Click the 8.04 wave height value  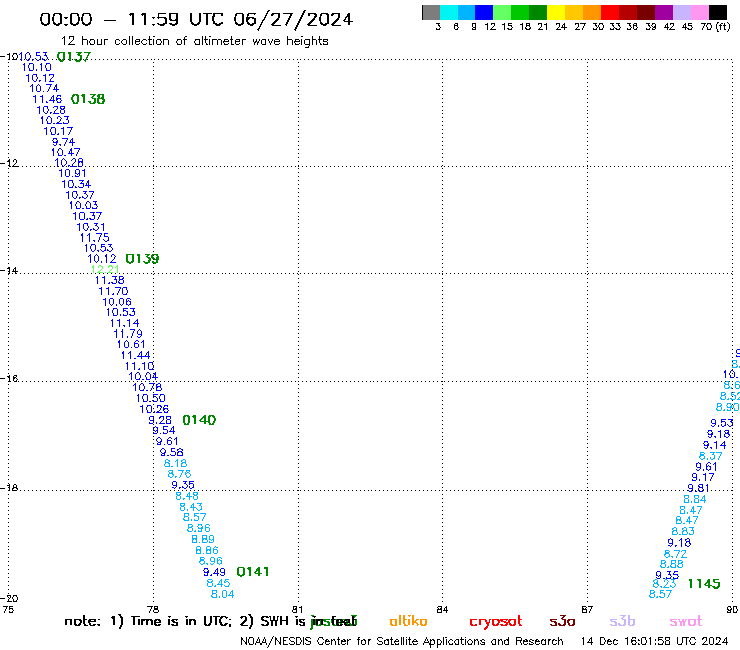pos(222,594)
